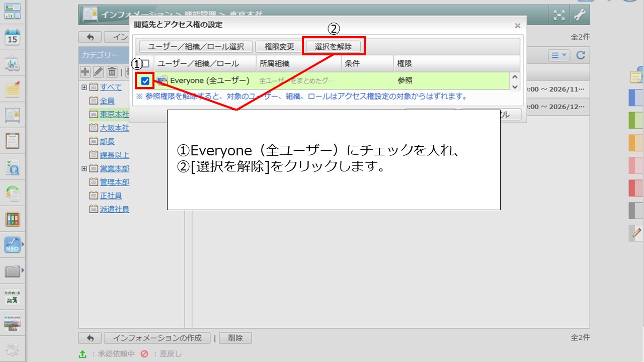Open the green circular arrows icon in sidebar
The image size is (644, 362).
pos(12,193)
